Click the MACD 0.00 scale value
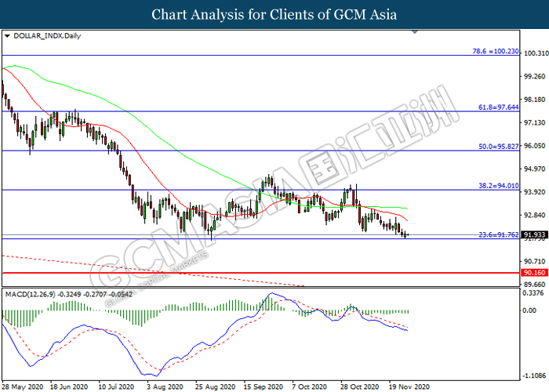This screenshot has width=549, height=392. pyautogui.click(x=529, y=310)
